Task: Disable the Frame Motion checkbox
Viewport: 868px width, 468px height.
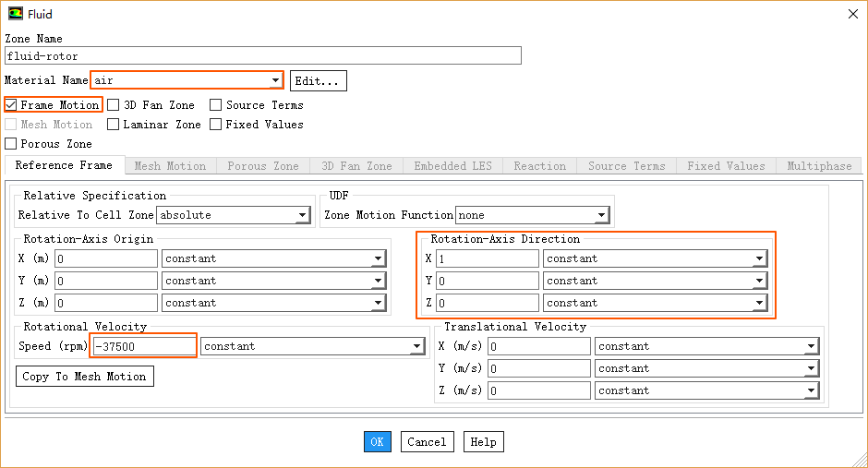Action: coord(12,105)
